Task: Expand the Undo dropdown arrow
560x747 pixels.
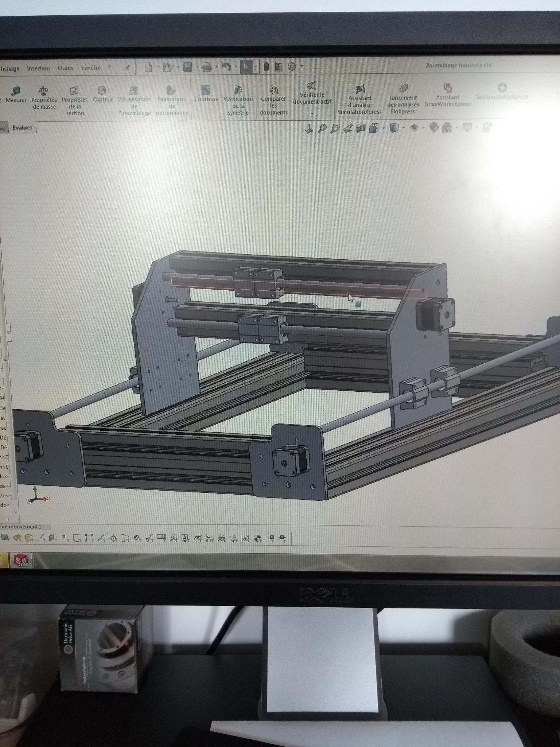Action: [236, 67]
